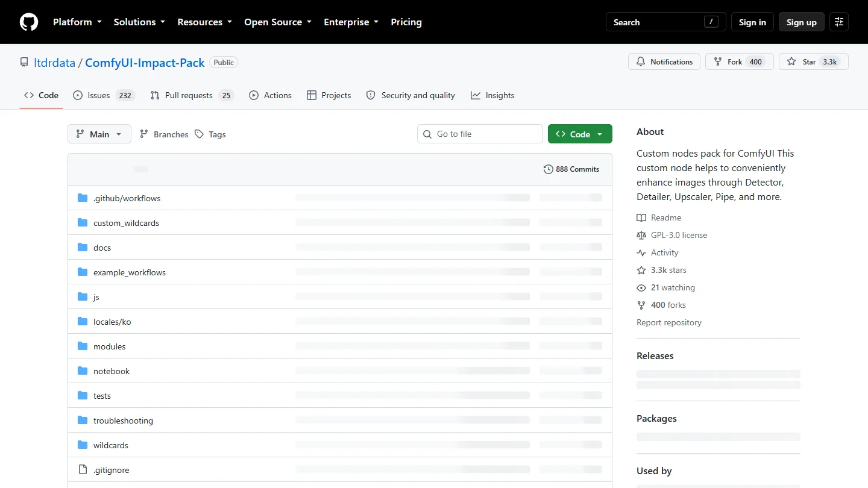The image size is (868, 488).
Task: Open the ComfyUI-Impact-Pack repository link
Action: pyautogui.click(x=145, y=63)
